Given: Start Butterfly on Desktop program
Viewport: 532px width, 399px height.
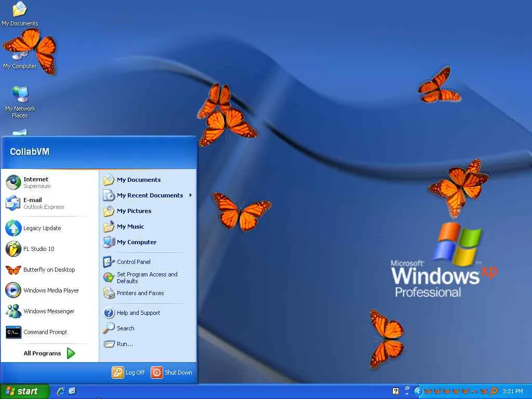Looking at the screenshot, I should click(x=49, y=270).
